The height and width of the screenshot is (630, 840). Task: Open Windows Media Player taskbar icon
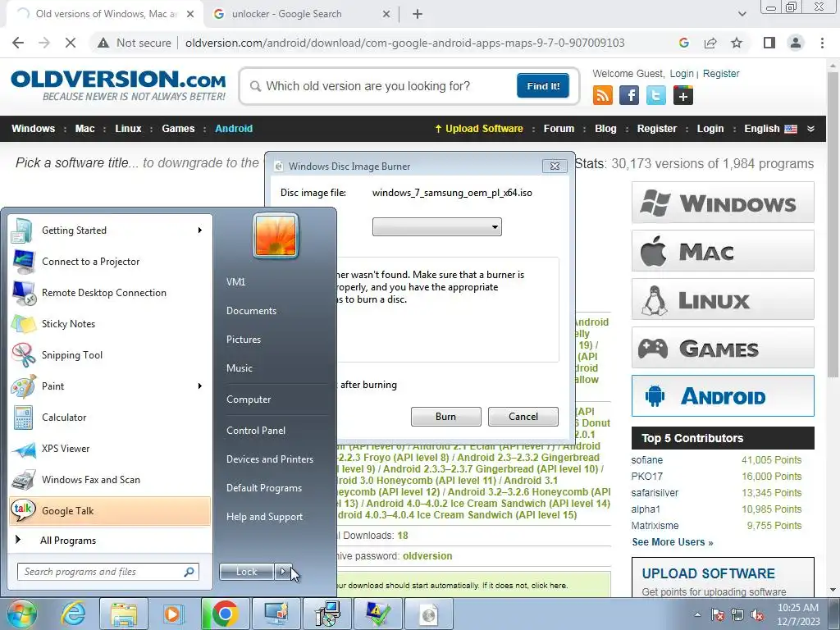click(174, 614)
